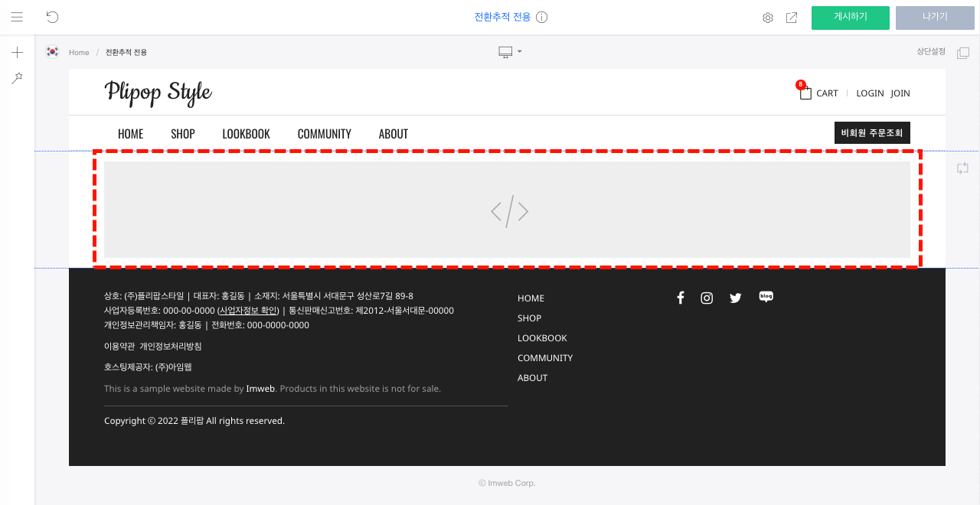Click the blog icon in footer
The image size is (980, 505).
pyautogui.click(x=766, y=297)
